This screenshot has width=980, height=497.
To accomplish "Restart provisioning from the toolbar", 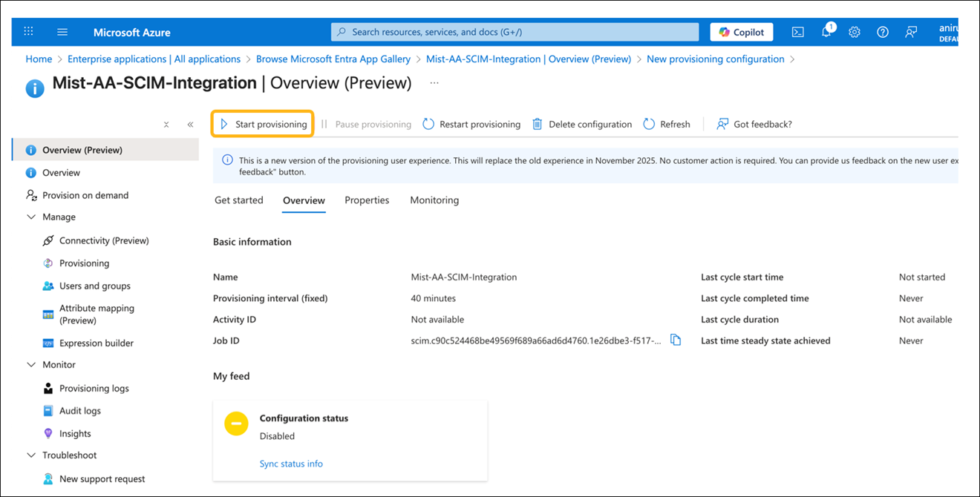I will [x=471, y=124].
